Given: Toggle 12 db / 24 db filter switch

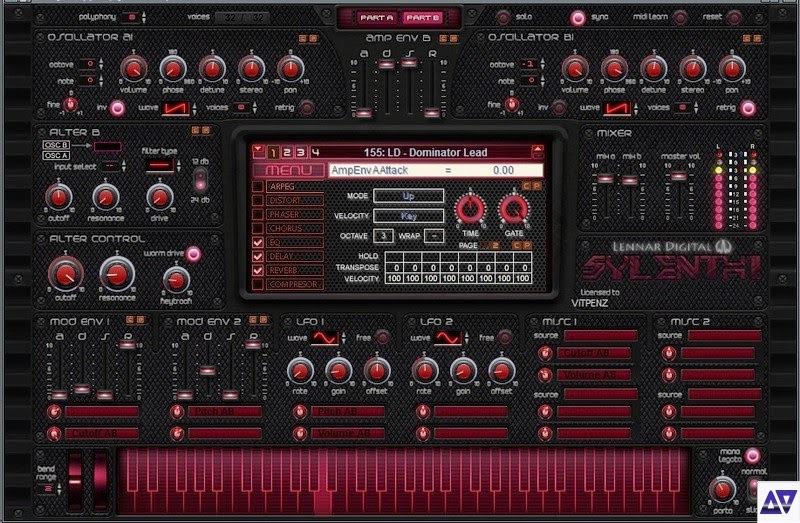Looking at the screenshot, I should [x=201, y=179].
